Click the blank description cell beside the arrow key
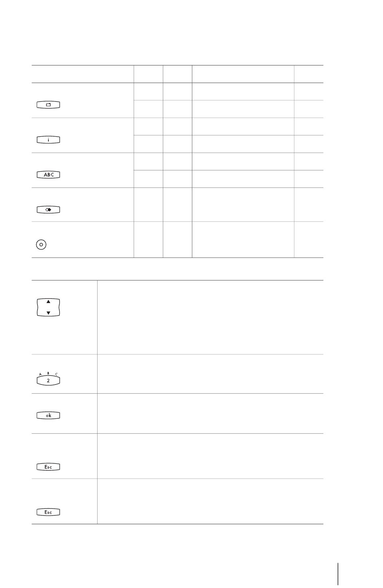Image resolution: width=383 pixels, height=588 pixels. (210, 317)
